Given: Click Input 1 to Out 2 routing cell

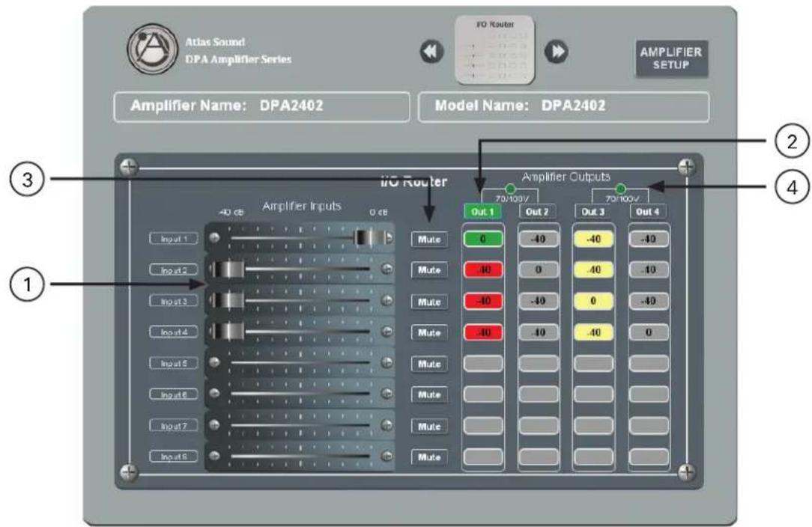Looking at the screenshot, I should (x=538, y=239).
